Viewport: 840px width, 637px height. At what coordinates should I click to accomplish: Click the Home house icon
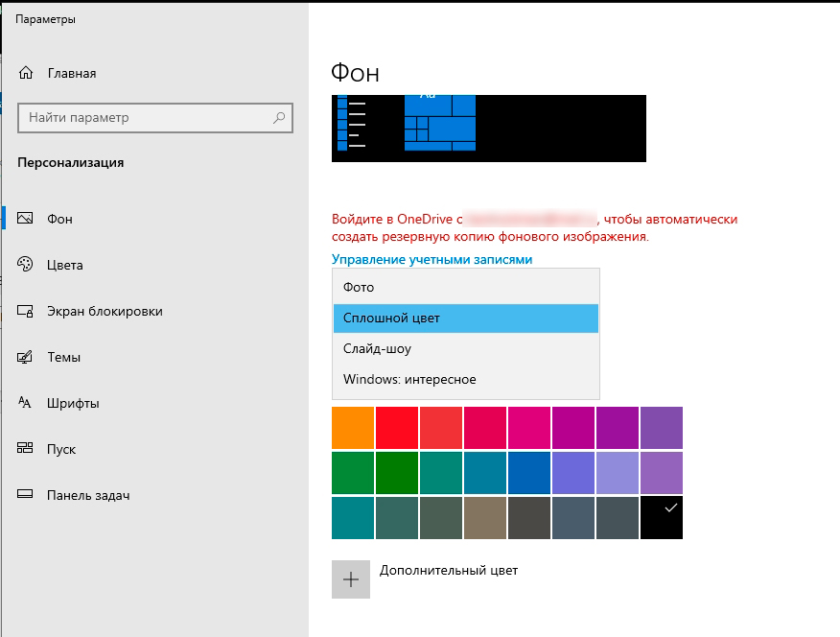pos(26,73)
